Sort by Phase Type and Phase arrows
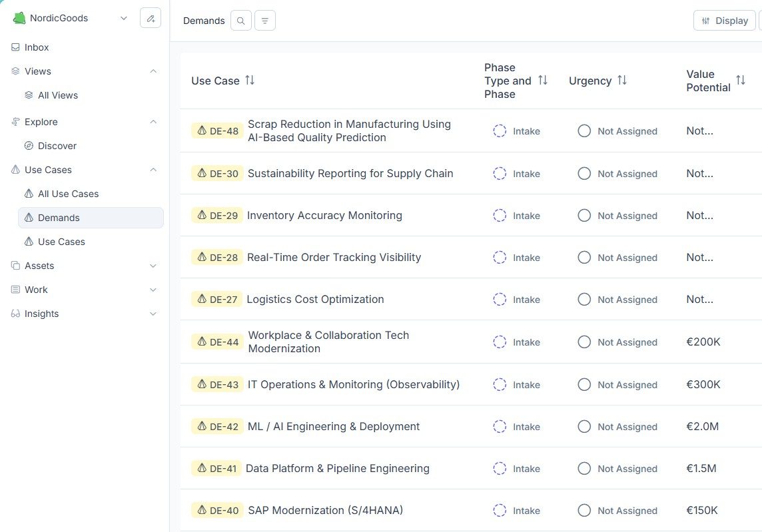Image resolution: width=762 pixels, height=532 pixels. click(543, 80)
